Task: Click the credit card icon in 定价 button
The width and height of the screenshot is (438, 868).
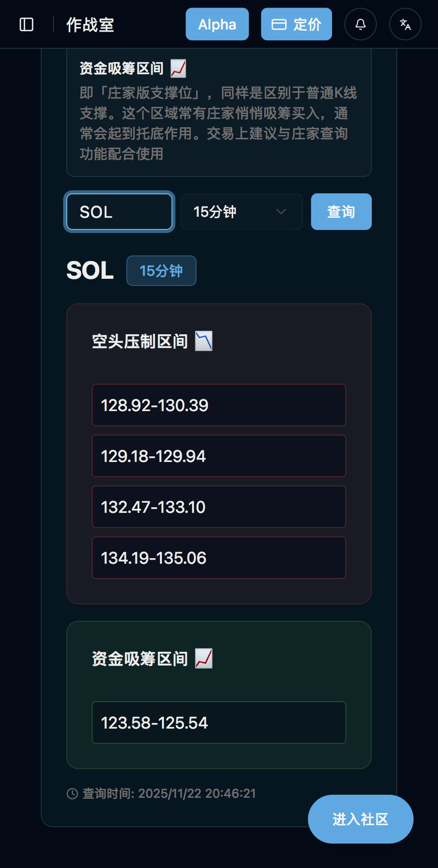Action: (279, 24)
